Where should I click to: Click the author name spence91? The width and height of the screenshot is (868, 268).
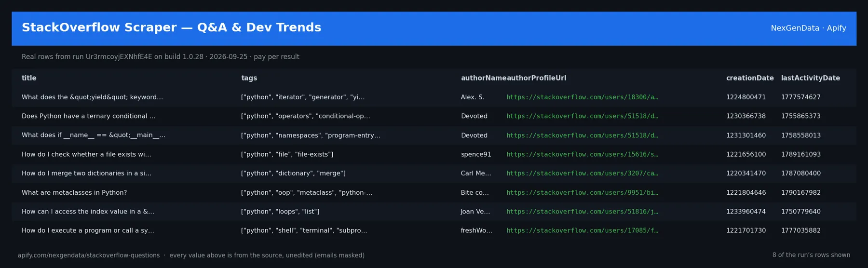(x=476, y=154)
